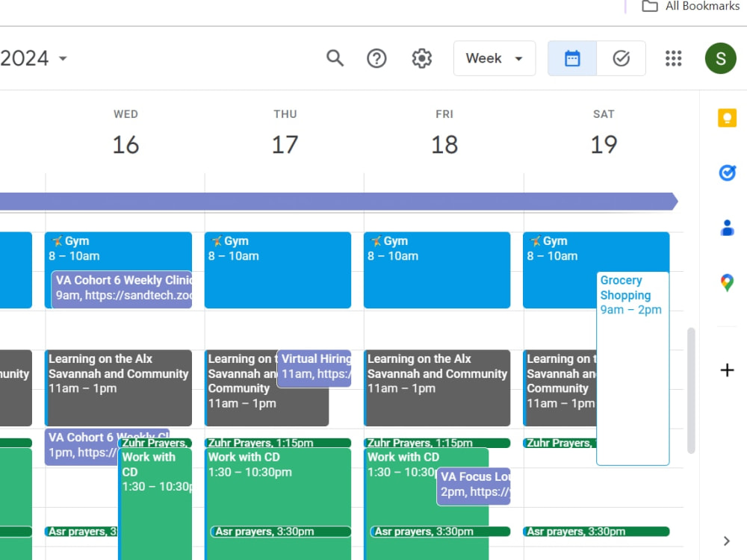
Task: Open Friday Asr prayers 3:30pm event
Action: 440,532
